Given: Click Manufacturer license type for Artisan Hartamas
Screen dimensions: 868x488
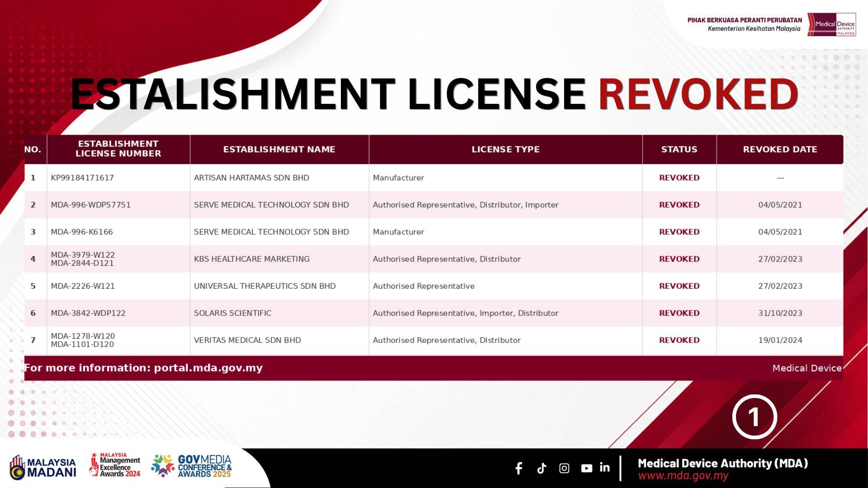Looking at the screenshot, I should [398, 178].
